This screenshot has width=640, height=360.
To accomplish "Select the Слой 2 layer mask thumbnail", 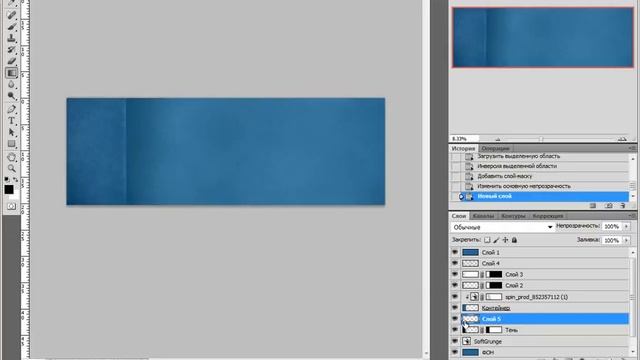I will (494, 285).
